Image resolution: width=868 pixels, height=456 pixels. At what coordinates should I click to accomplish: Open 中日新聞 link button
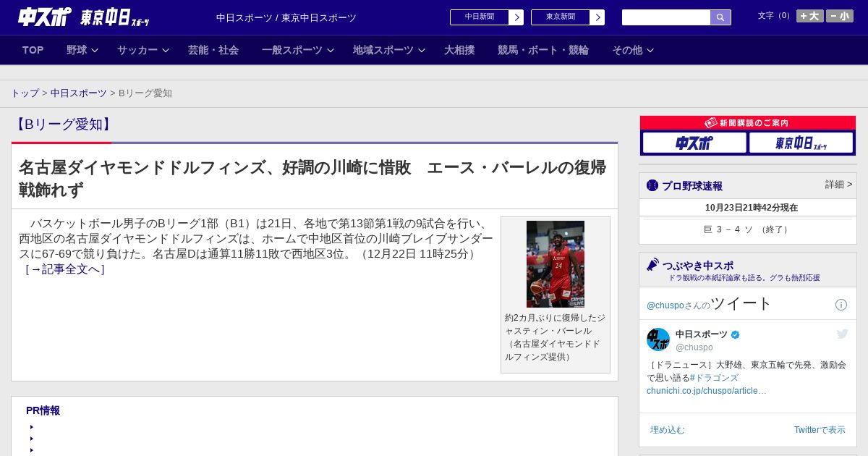point(480,17)
